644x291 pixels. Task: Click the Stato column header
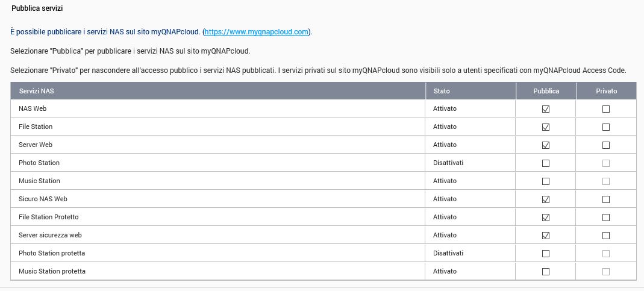442,91
